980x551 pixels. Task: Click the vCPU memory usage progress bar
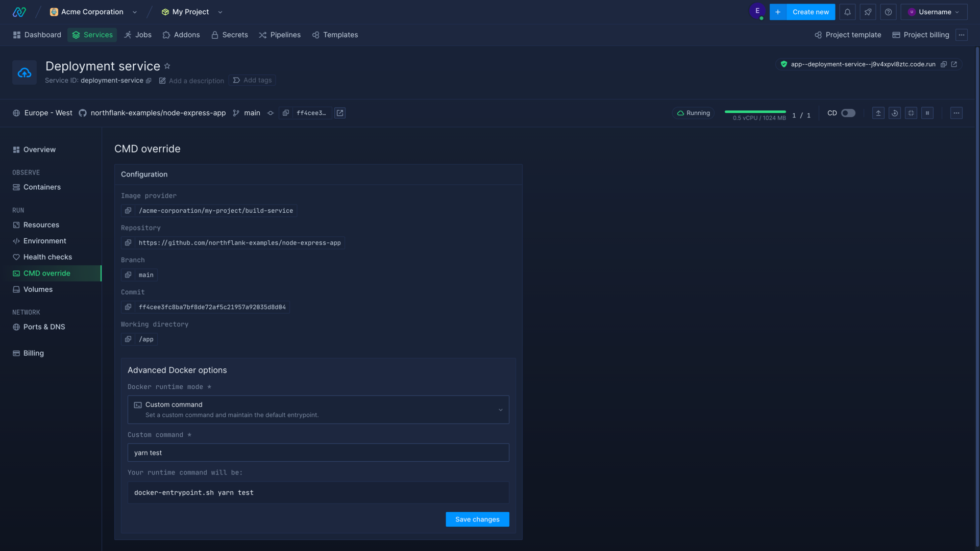(755, 112)
